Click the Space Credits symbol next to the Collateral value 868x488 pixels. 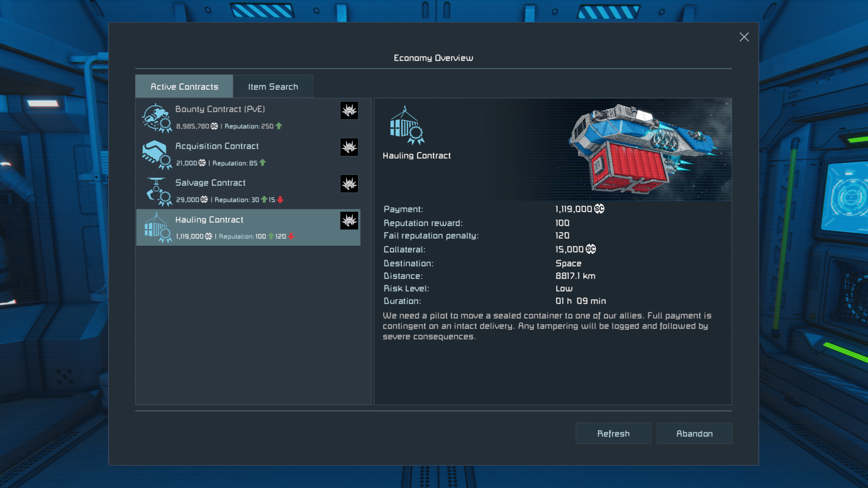591,249
